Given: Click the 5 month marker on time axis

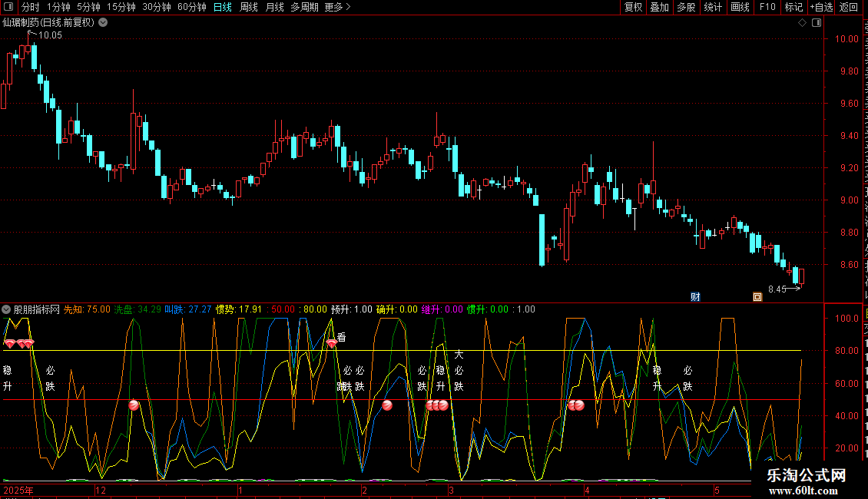Looking at the screenshot, I should (x=717, y=490).
